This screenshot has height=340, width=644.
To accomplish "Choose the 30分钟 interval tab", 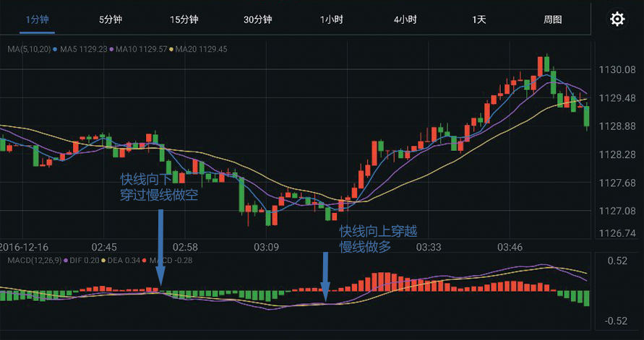I will tap(258, 19).
